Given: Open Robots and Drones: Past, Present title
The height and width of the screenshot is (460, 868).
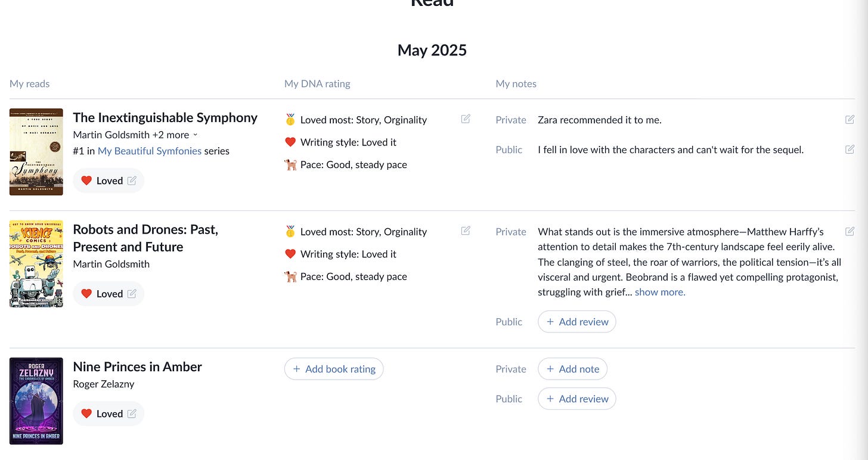Looking at the screenshot, I should click(x=145, y=238).
